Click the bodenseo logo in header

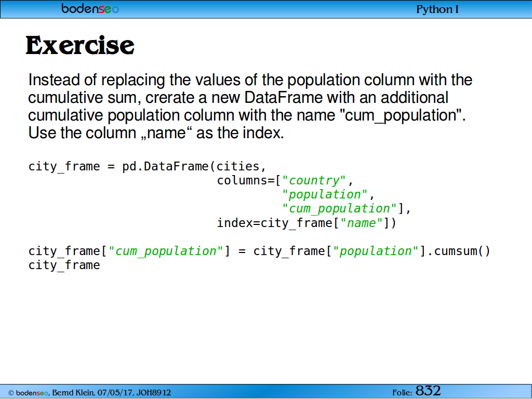coord(90,8)
